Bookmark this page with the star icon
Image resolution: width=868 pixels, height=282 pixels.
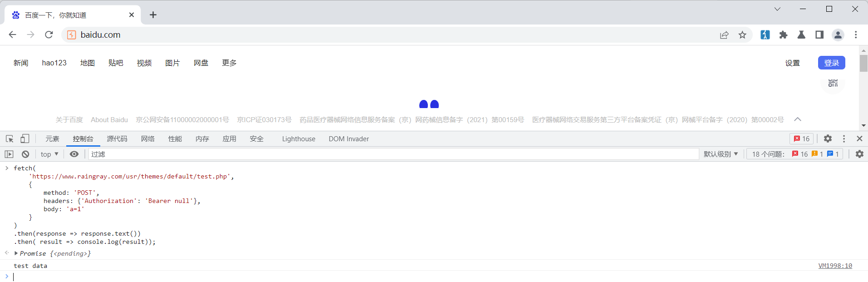(x=742, y=35)
